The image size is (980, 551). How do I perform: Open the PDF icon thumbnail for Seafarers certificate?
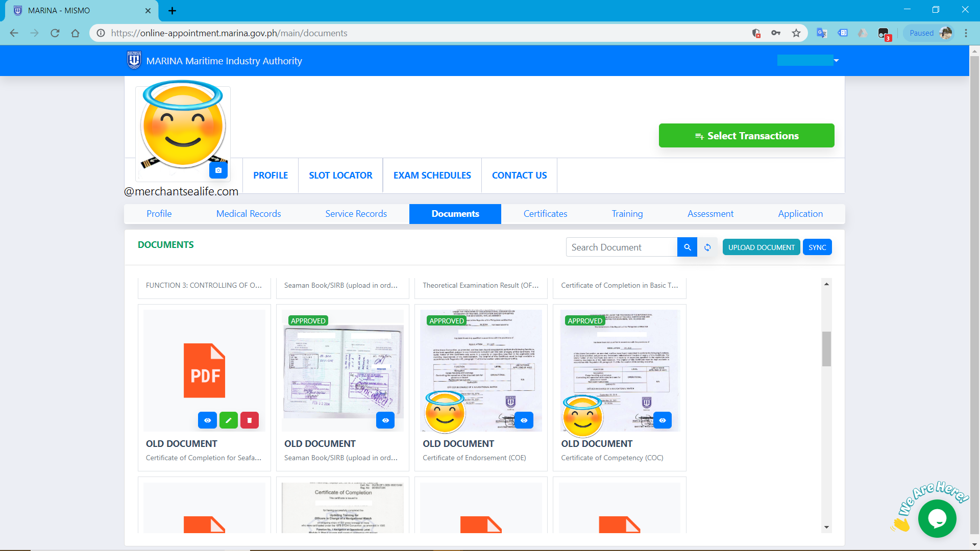[x=204, y=371]
